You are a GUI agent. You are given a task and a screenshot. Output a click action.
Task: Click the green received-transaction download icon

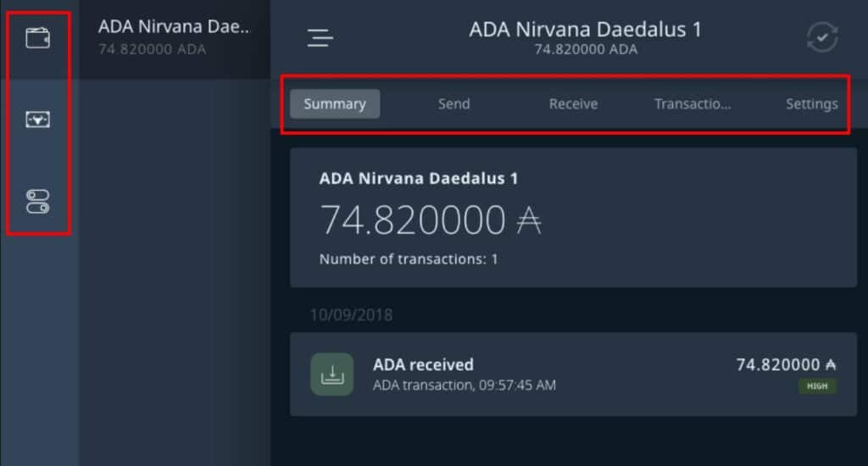pyautogui.click(x=331, y=374)
